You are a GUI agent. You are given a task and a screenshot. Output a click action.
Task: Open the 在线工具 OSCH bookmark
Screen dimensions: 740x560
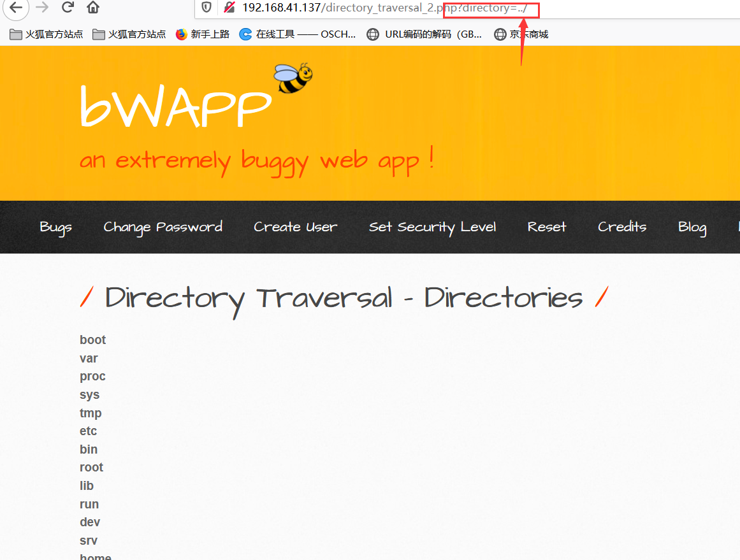(297, 34)
